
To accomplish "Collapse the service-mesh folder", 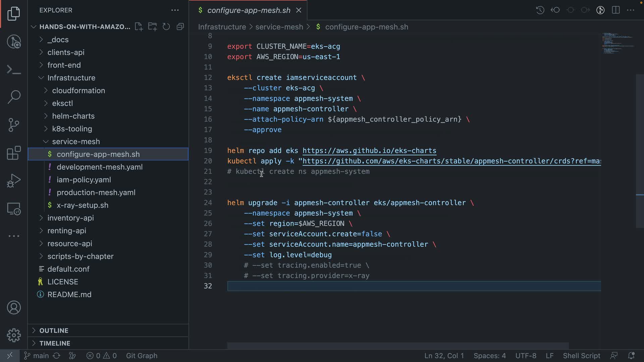I will pyautogui.click(x=76, y=141).
